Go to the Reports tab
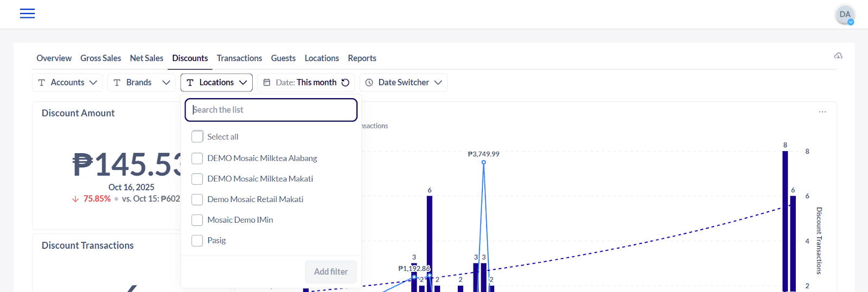Screen dimensions: 868x292 362,58
